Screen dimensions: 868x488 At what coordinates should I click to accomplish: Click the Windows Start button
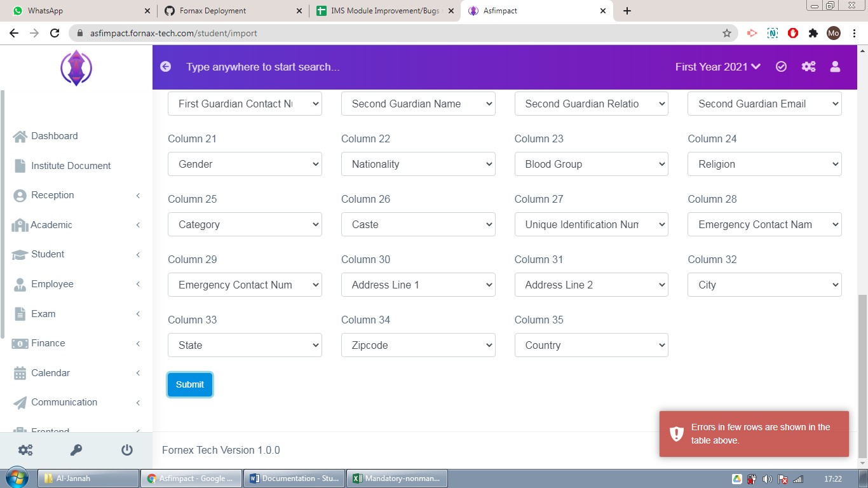(17, 478)
